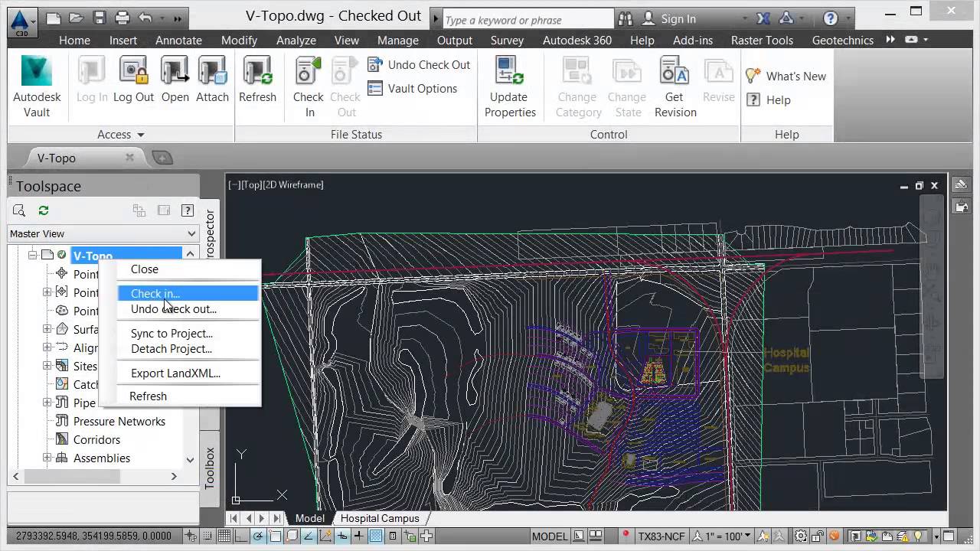Open the Master View dropdown
The height and width of the screenshot is (551, 980).
tap(191, 233)
